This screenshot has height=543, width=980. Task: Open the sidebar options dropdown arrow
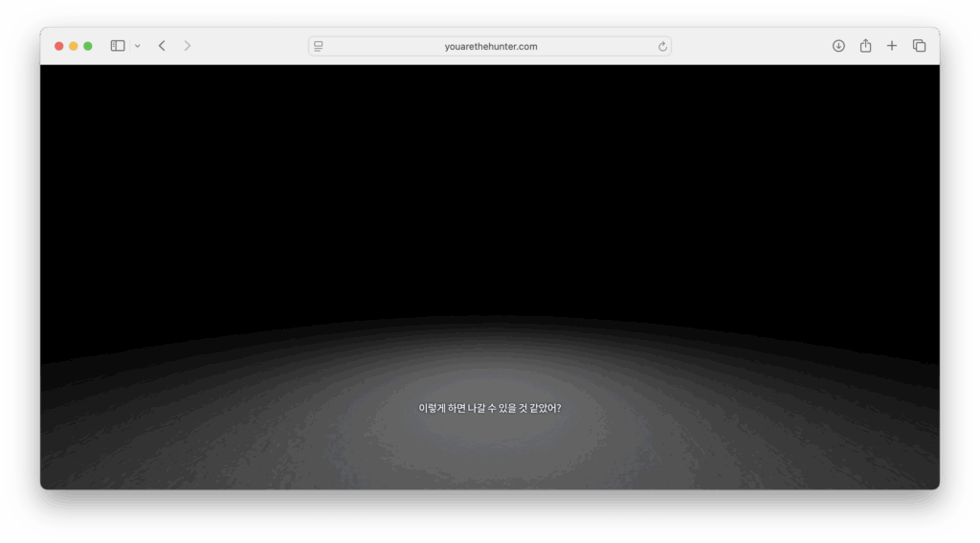[138, 46]
